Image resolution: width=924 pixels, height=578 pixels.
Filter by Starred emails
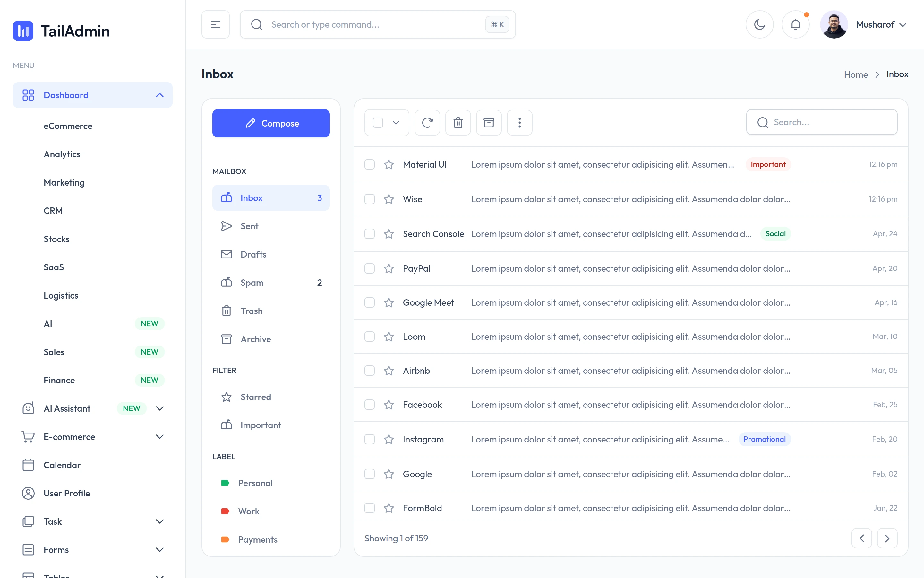(271, 397)
